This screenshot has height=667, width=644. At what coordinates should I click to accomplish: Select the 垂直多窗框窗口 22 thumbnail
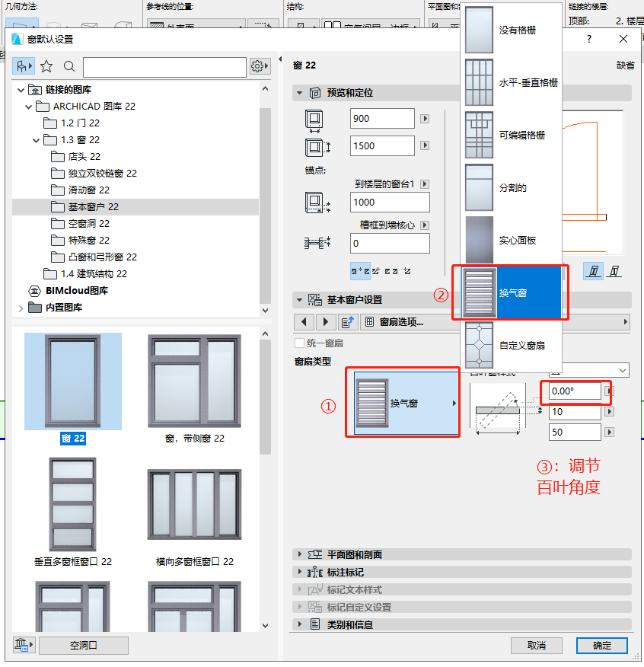pos(72,504)
